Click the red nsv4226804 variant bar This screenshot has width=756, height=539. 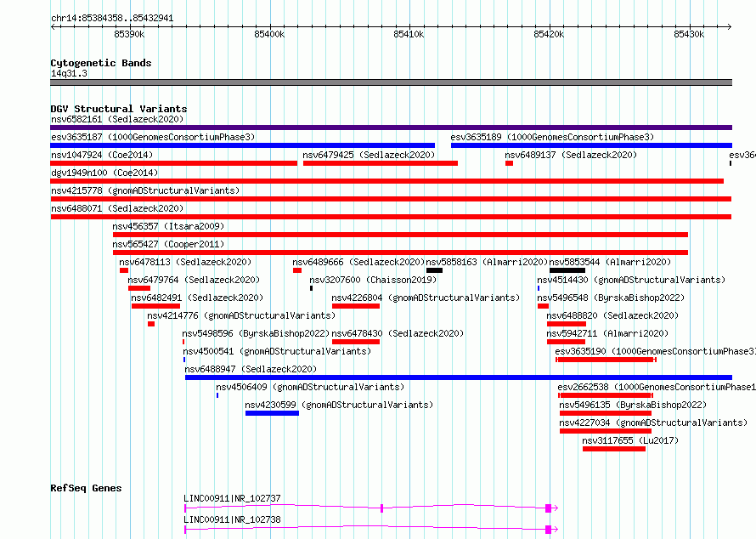(356, 306)
